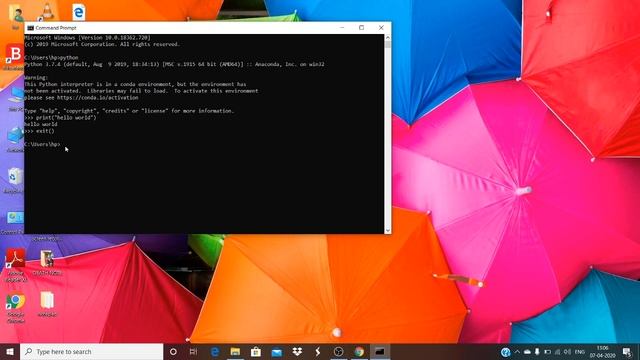Click the Command Prompt scrollbar up arrow
The image size is (640, 360).
tap(387, 38)
